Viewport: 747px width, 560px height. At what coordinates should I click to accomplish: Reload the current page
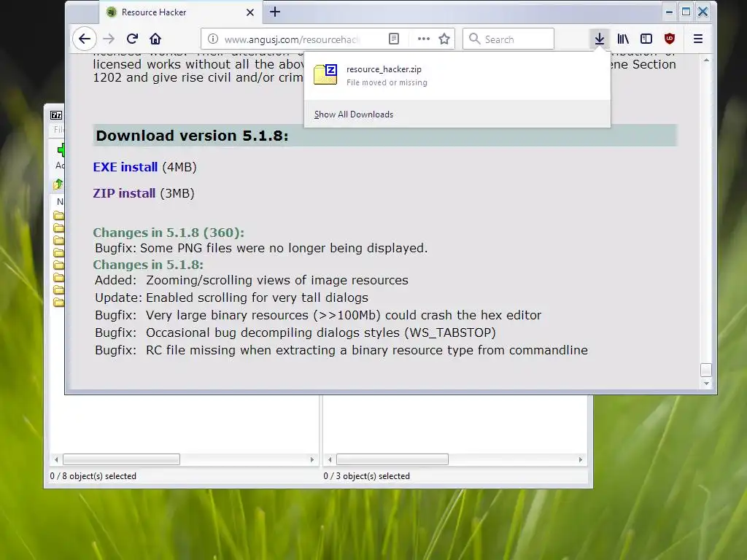[133, 39]
